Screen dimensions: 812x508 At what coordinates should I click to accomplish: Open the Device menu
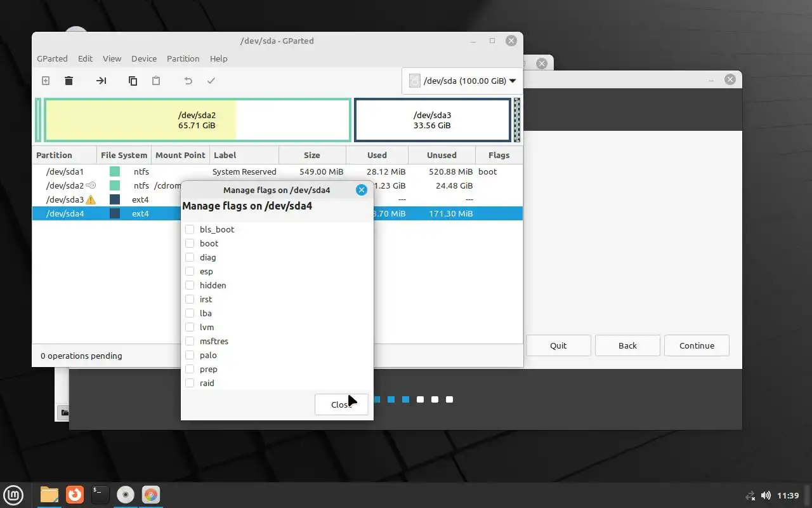pyautogui.click(x=144, y=58)
